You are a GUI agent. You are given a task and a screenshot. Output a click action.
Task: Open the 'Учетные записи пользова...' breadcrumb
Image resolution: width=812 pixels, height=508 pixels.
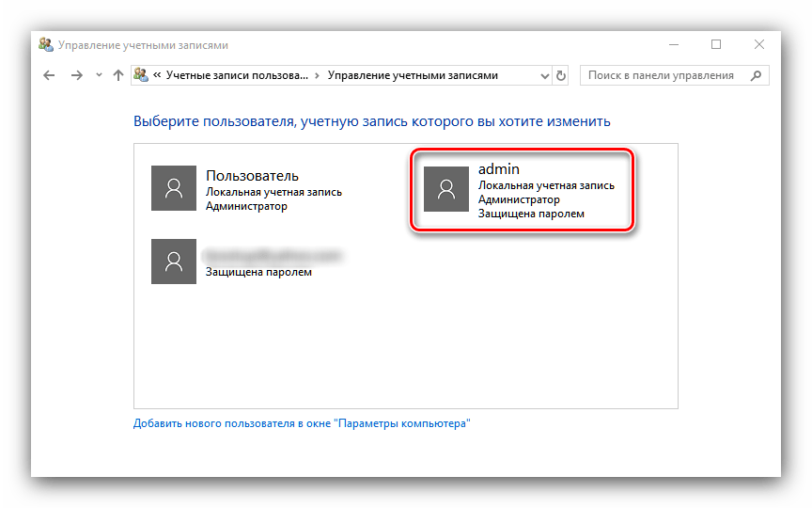236,75
